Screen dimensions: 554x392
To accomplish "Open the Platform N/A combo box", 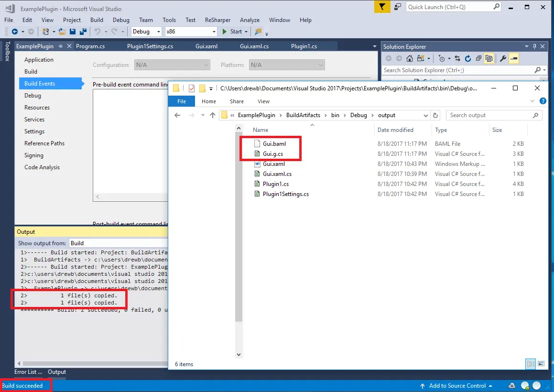I will click(x=286, y=65).
